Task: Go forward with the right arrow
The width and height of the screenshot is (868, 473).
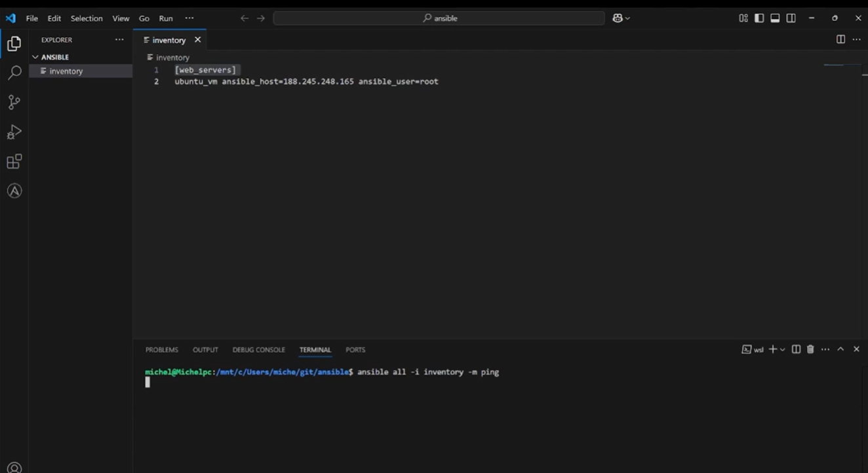Action: (x=261, y=18)
